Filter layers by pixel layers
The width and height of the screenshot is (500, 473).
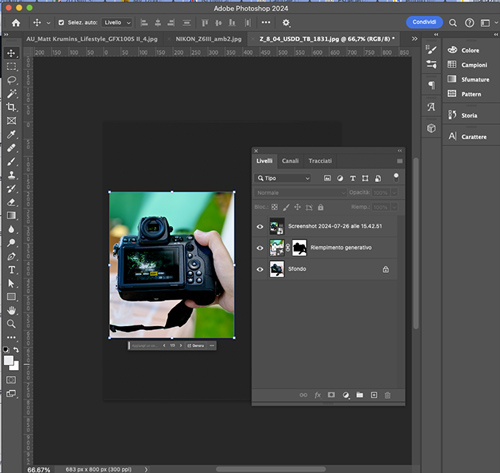[x=327, y=178]
